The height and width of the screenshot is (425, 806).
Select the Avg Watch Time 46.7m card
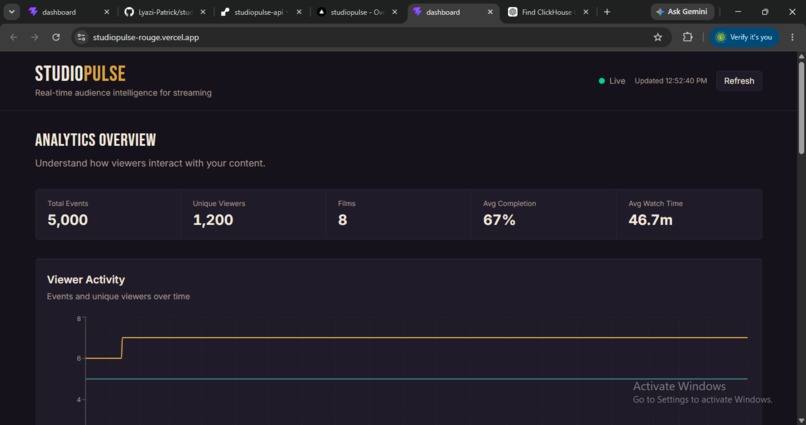click(x=689, y=214)
